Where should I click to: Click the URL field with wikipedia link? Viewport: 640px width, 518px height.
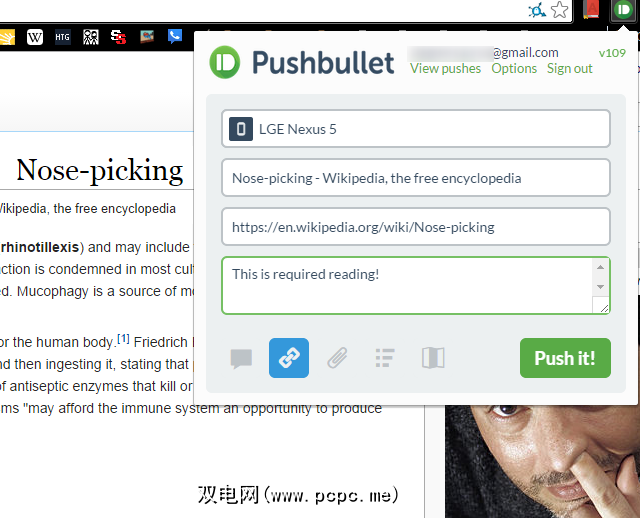click(x=416, y=227)
